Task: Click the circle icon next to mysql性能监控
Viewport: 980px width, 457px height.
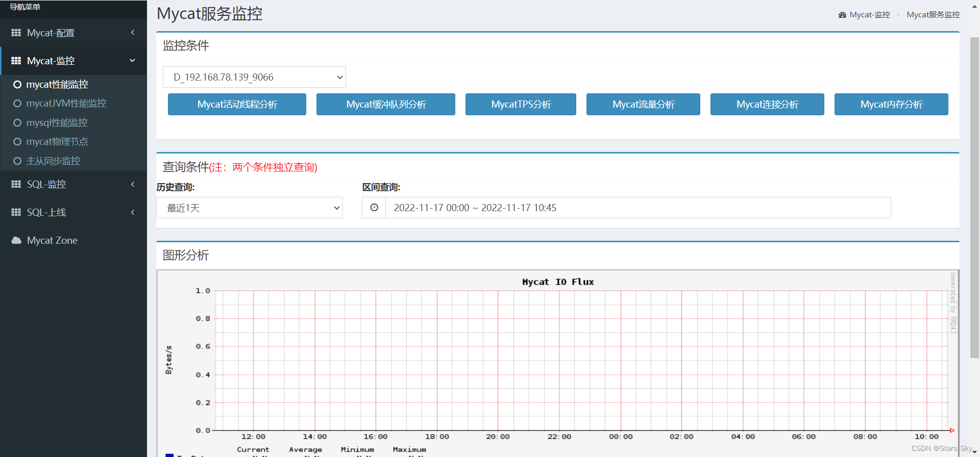Action: (x=17, y=123)
